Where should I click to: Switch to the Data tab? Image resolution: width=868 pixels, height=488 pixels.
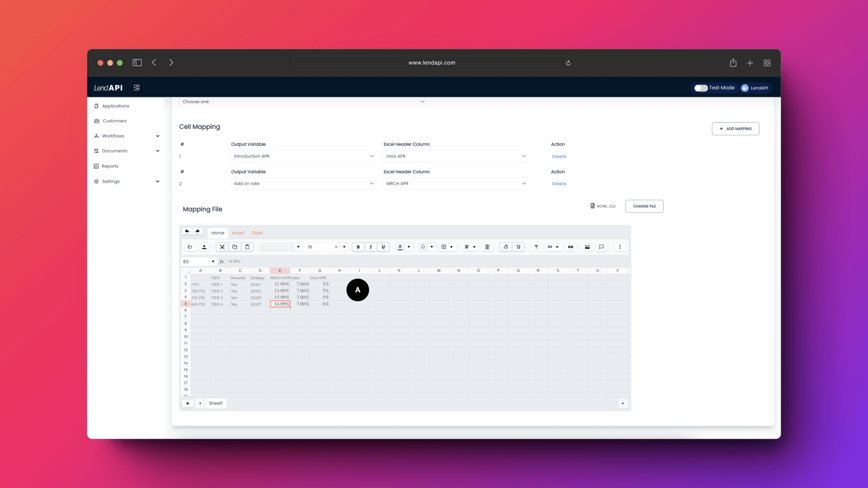pyautogui.click(x=258, y=232)
